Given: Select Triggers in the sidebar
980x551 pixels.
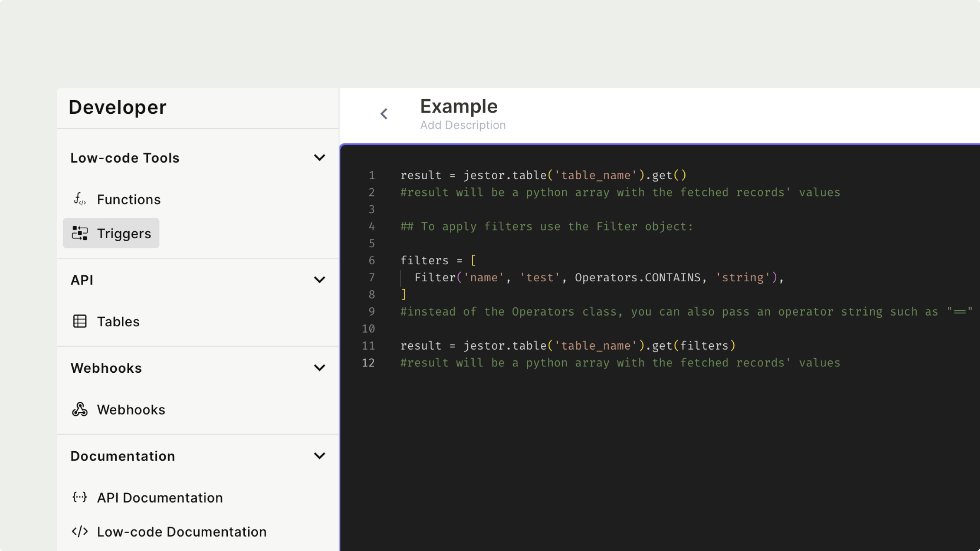Looking at the screenshot, I should pos(111,233).
